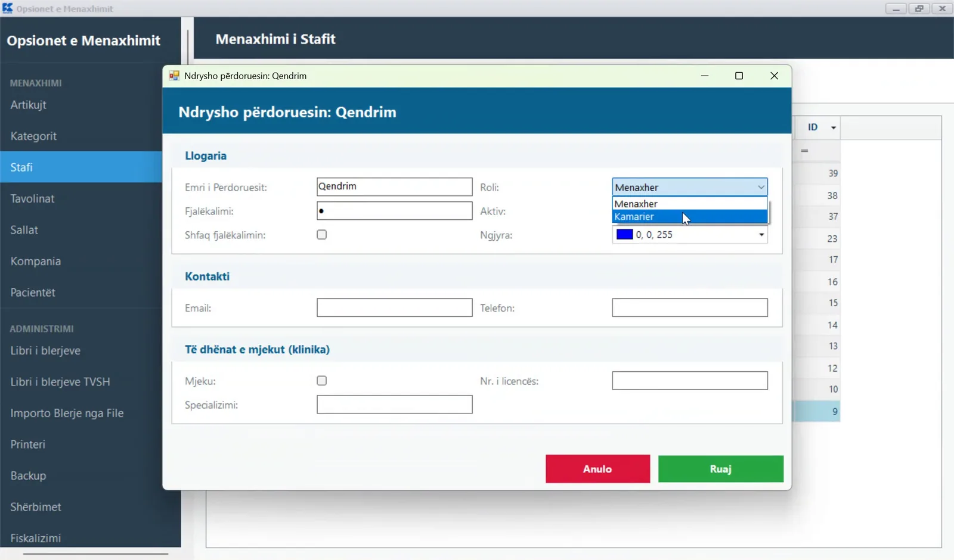Click the Telefon input field
The image size is (954, 560).
[690, 307]
